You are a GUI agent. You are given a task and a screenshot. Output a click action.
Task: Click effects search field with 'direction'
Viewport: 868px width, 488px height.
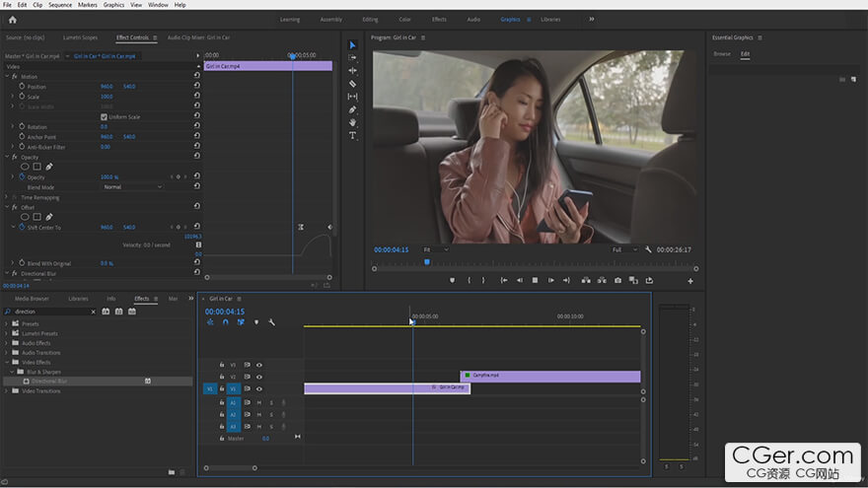(x=51, y=312)
